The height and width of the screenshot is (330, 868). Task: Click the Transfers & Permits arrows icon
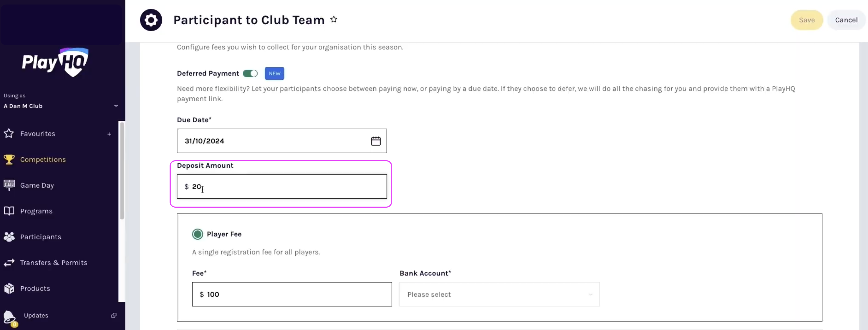click(9, 263)
